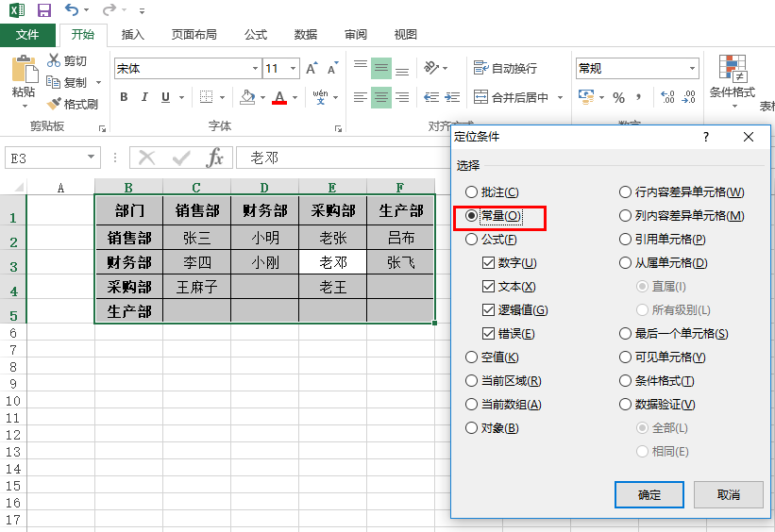Open the font size dropdown
Viewport: 775px width, 532px height.
pyautogui.click(x=293, y=68)
